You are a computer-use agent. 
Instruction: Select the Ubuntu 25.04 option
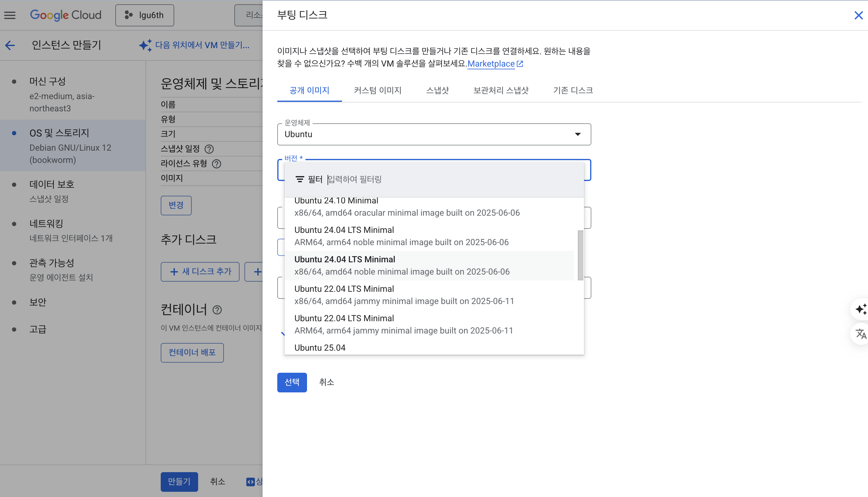pyautogui.click(x=429, y=347)
